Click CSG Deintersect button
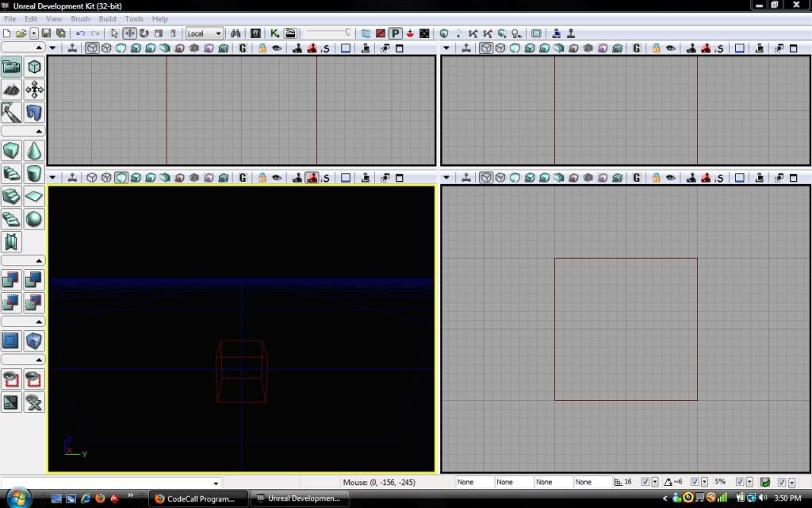This screenshot has width=812, height=508. (34, 302)
